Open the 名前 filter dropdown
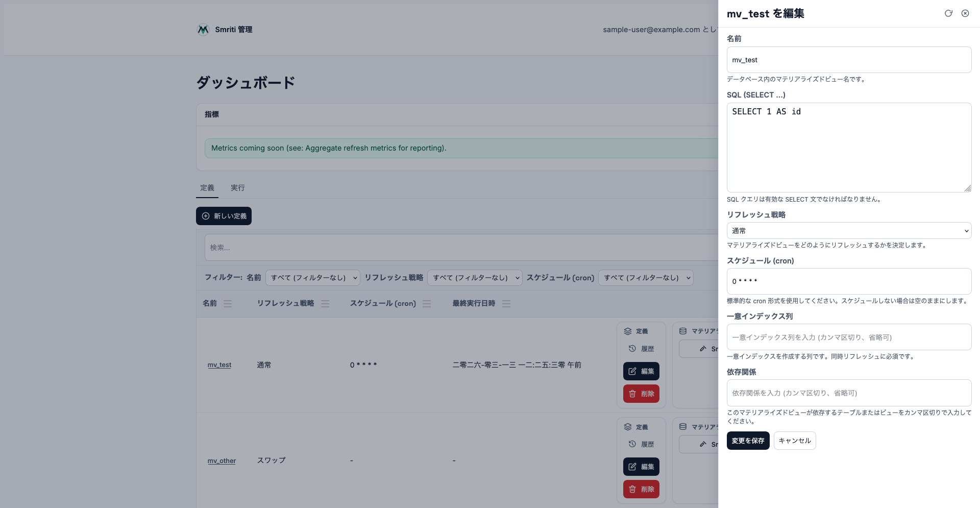Viewport: 980px width, 508px height. click(x=313, y=278)
